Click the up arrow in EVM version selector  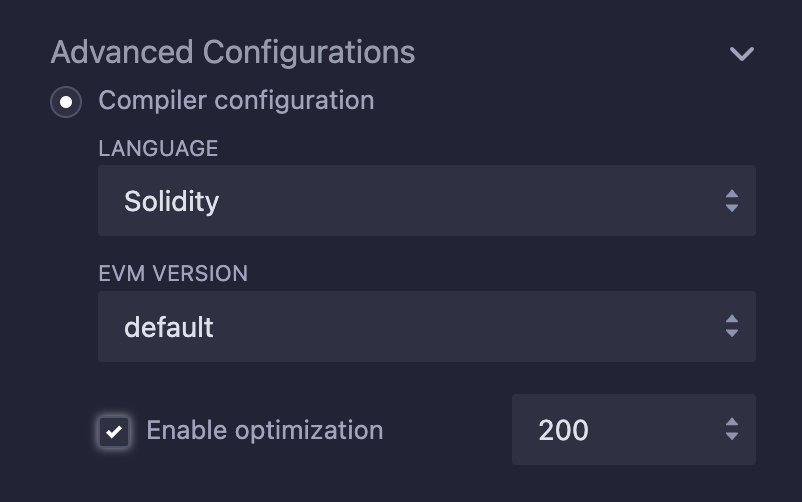tap(732, 319)
